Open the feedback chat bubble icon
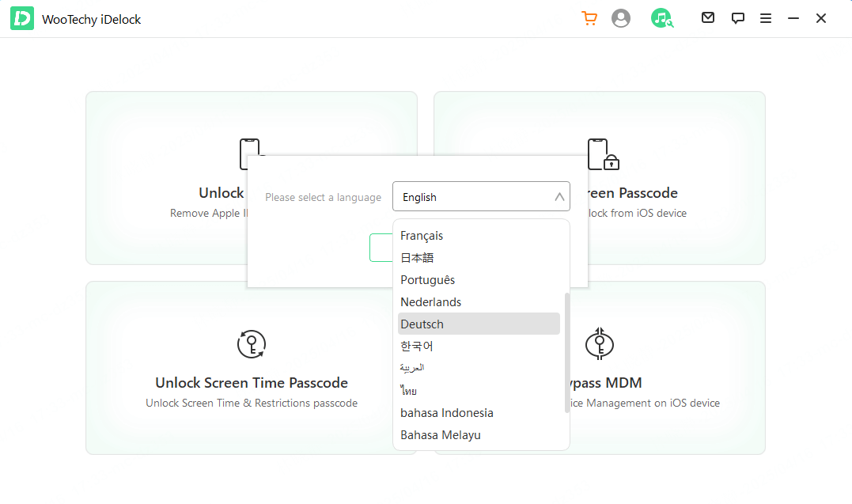The height and width of the screenshot is (504, 852). [737, 18]
